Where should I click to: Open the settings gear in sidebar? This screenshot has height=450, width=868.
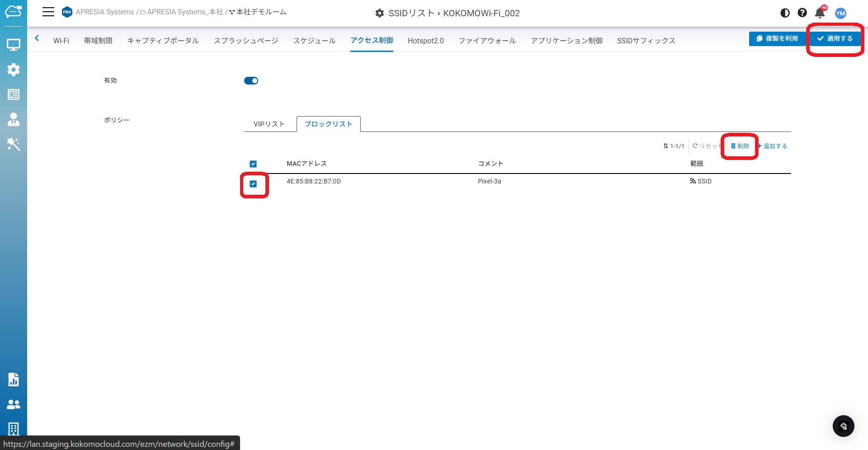pyautogui.click(x=14, y=70)
